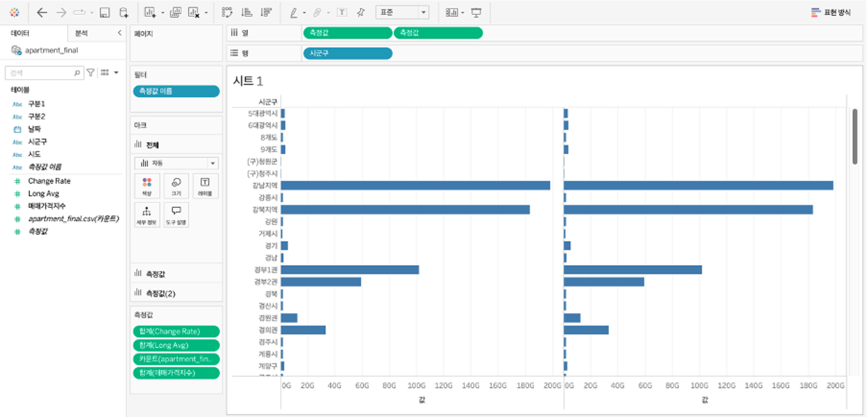The height and width of the screenshot is (417, 868).
Task: Save the workbook with the disk icon
Action: [105, 12]
